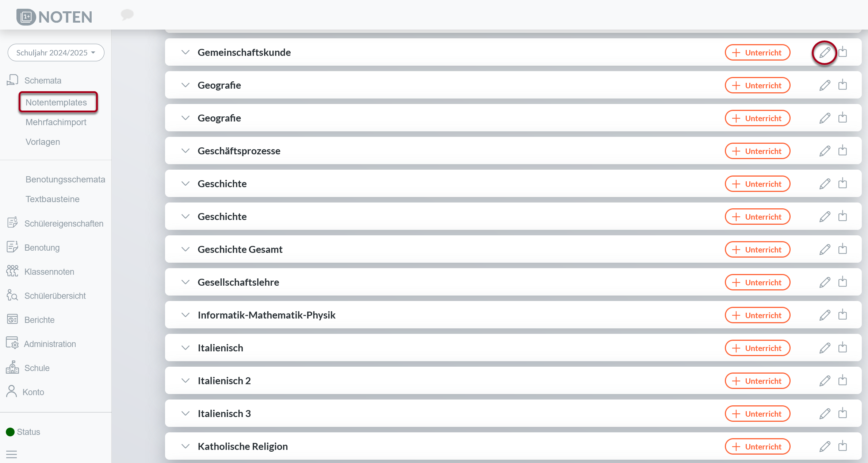Expand the Gemeinschaftskunde entry
The height and width of the screenshot is (463, 868).
(x=186, y=52)
